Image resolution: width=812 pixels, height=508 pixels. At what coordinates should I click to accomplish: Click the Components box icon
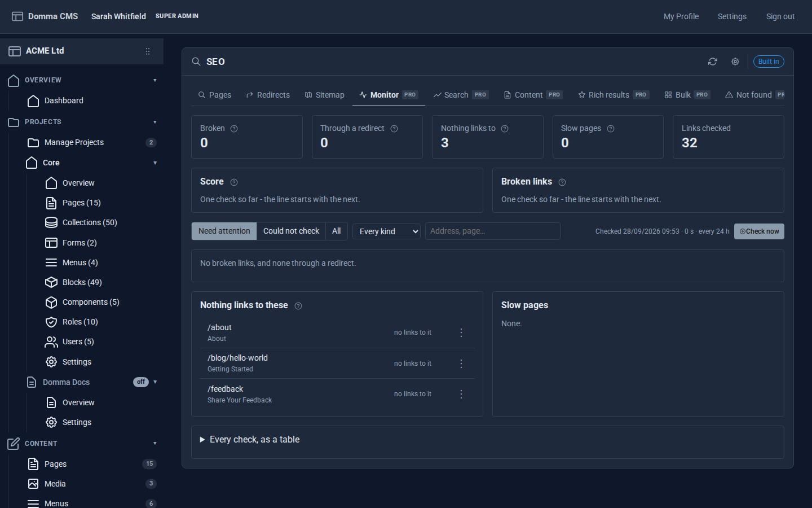[x=51, y=302]
